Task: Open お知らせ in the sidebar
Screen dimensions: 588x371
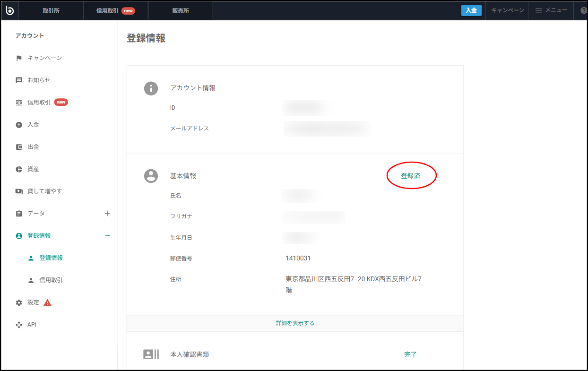Action: pos(39,80)
